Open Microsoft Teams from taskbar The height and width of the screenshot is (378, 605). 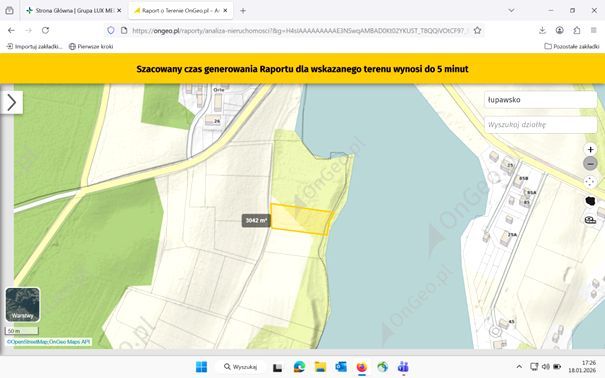click(403, 367)
